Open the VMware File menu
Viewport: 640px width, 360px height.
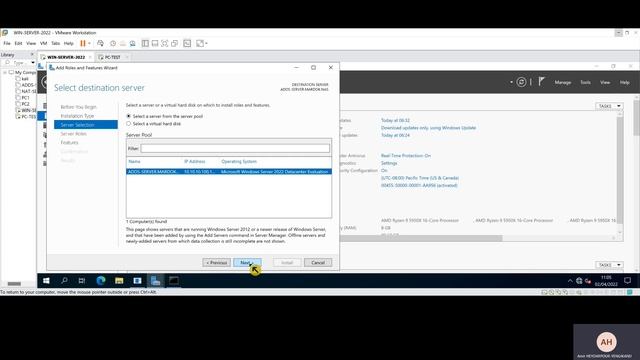click(x=7, y=43)
